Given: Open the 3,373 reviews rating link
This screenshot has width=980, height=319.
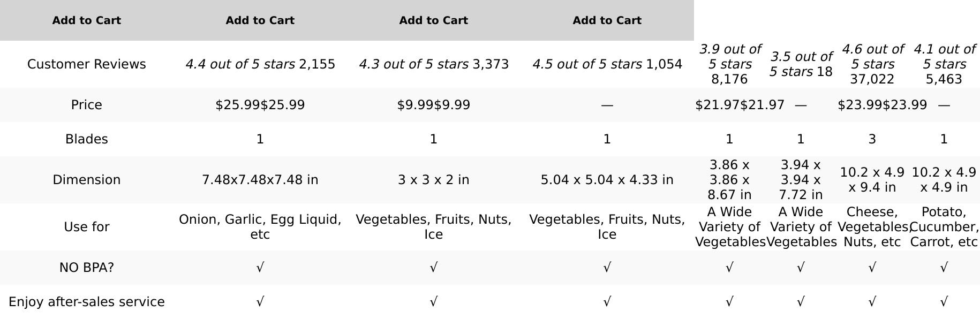Looking at the screenshot, I should [433, 64].
